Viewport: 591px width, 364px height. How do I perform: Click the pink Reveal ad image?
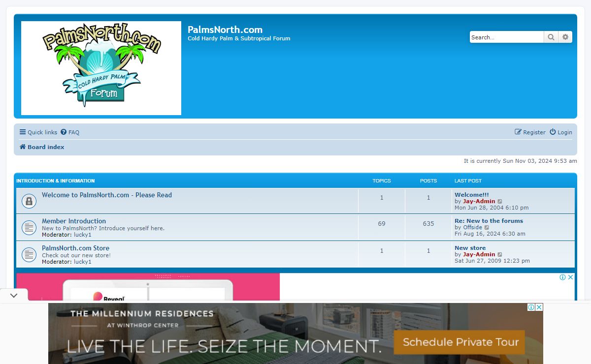[x=148, y=287]
